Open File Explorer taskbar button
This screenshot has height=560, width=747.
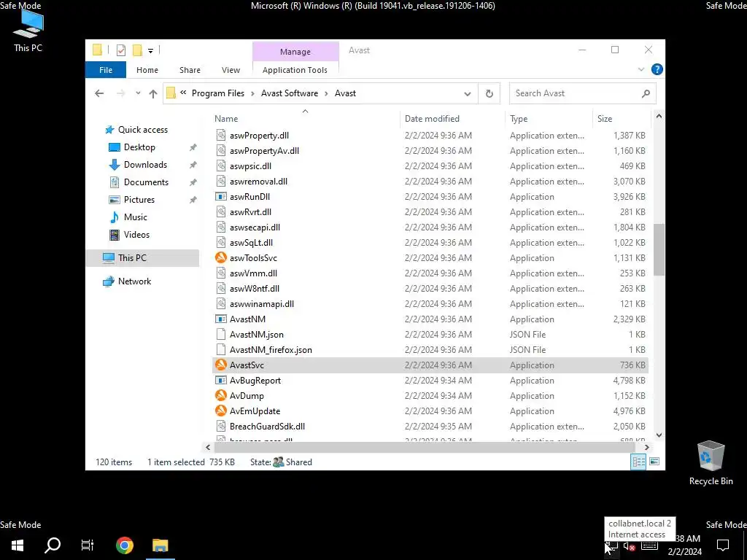(x=160, y=545)
